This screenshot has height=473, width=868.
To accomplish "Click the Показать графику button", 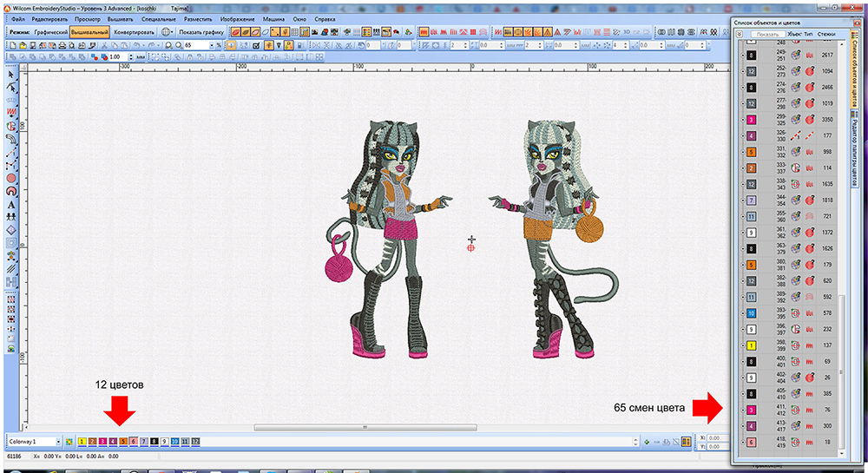I will (x=201, y=31).
